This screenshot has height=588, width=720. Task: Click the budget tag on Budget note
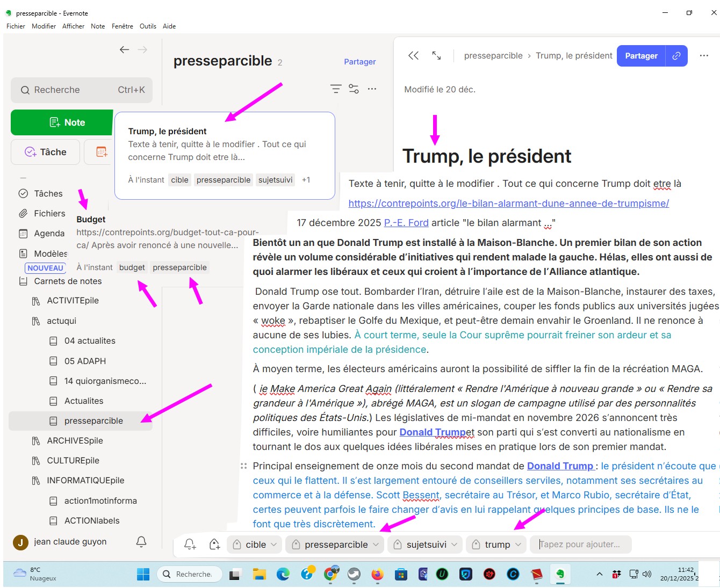132,267
